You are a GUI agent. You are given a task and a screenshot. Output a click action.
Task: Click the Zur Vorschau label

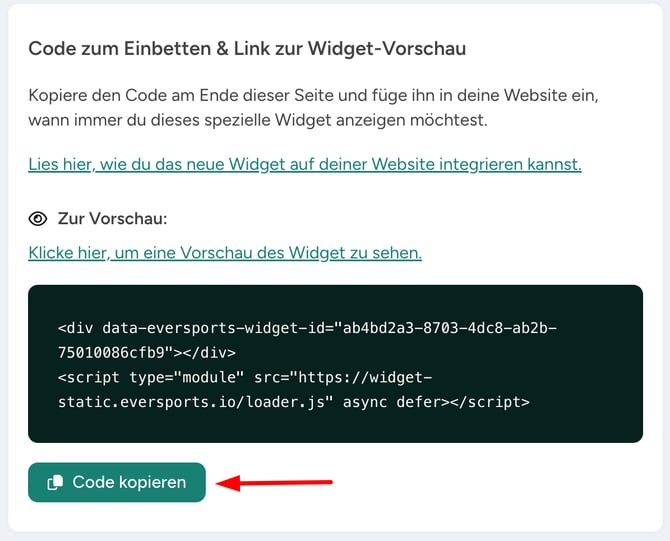(x=99, y=218)
